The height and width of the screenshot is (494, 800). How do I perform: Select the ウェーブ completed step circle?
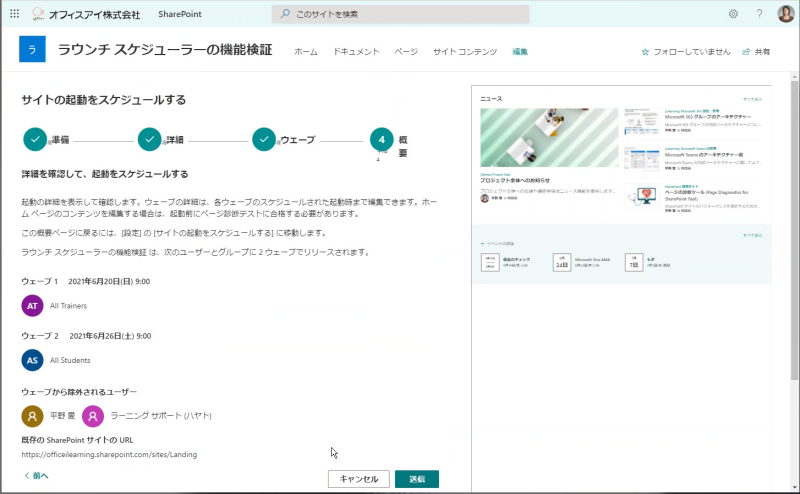264,139
